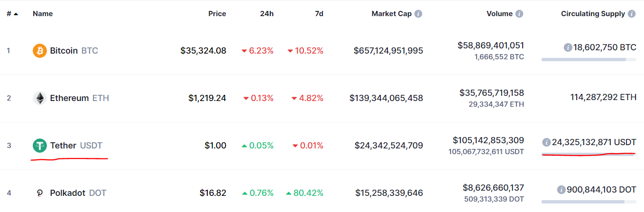This screenshot has width=644, height=212.
Task: Sort the list by Price column header
Action: coord(217,14)
